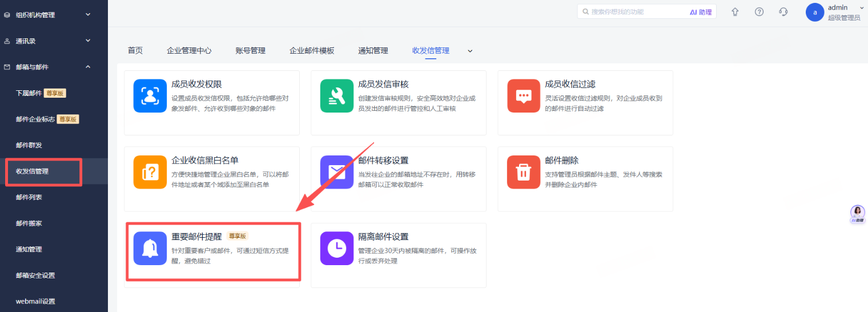Click the 隔离邮件设置 description text
This screenshot has width=868, height=312.
tap(417, 256)
